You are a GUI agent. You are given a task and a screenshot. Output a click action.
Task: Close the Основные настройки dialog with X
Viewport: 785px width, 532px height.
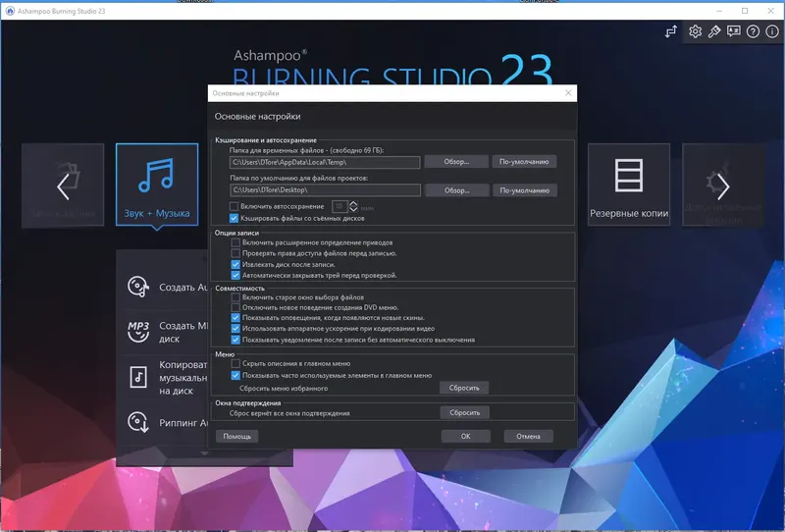[568, 92]
